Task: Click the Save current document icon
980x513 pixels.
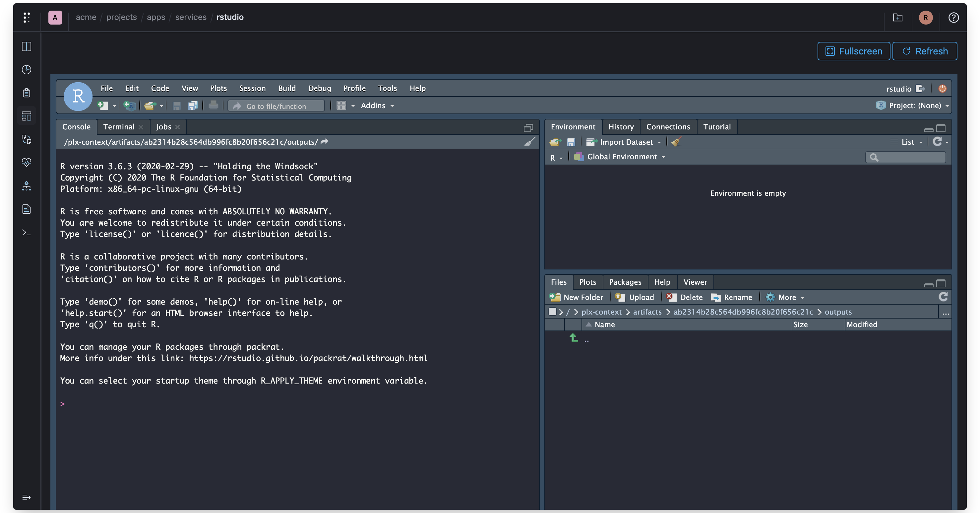Action: pyautogui.click(x=176, y=106)
